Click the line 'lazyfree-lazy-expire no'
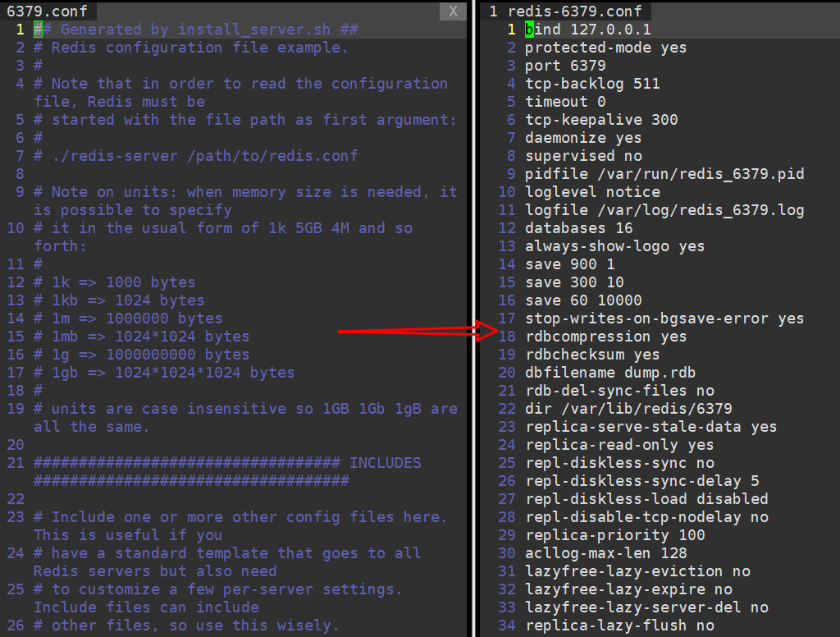The image size is (840, 637). point(628,589)
